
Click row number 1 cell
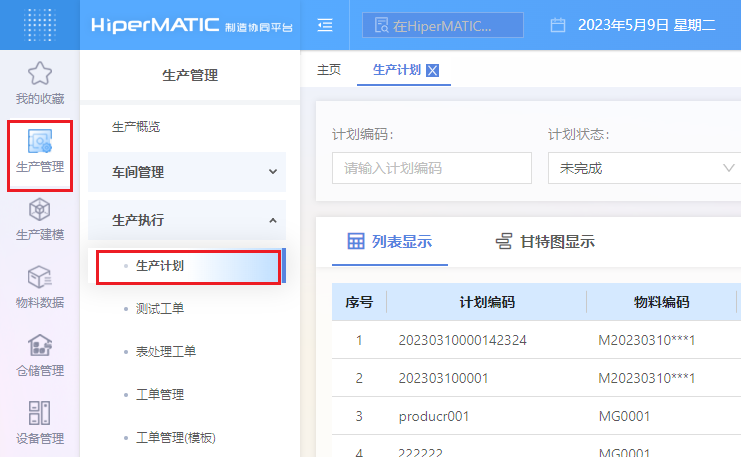click(359, 340)
